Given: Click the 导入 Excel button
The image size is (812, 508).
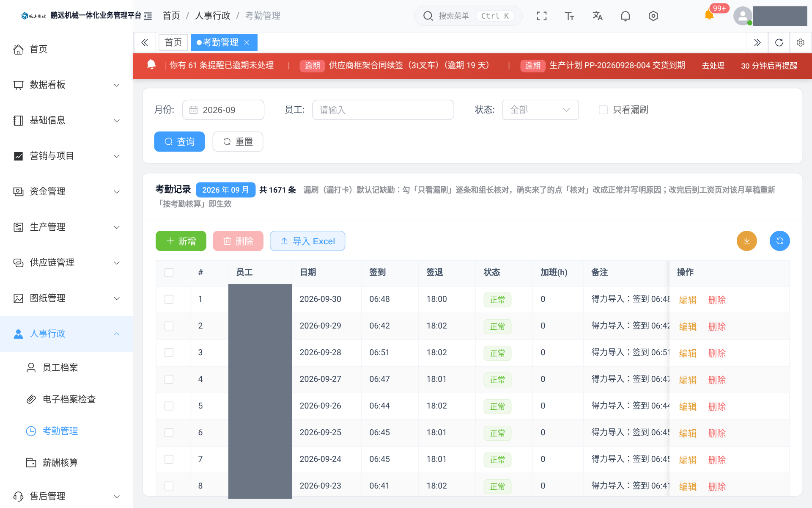Looking at the screenshot, I should (307, 241).
